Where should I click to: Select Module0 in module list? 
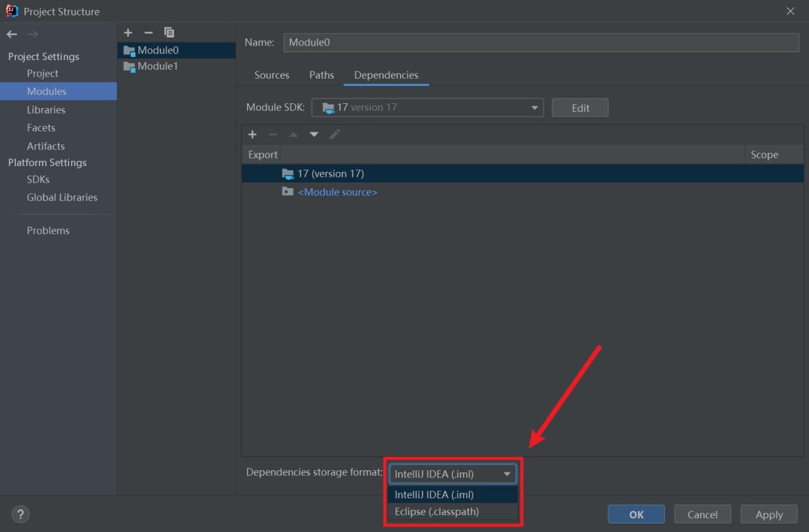click(176, 51)
